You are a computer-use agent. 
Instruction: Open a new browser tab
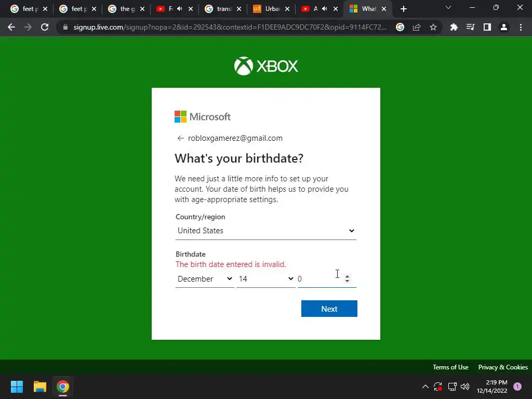(x=403, y=9)
